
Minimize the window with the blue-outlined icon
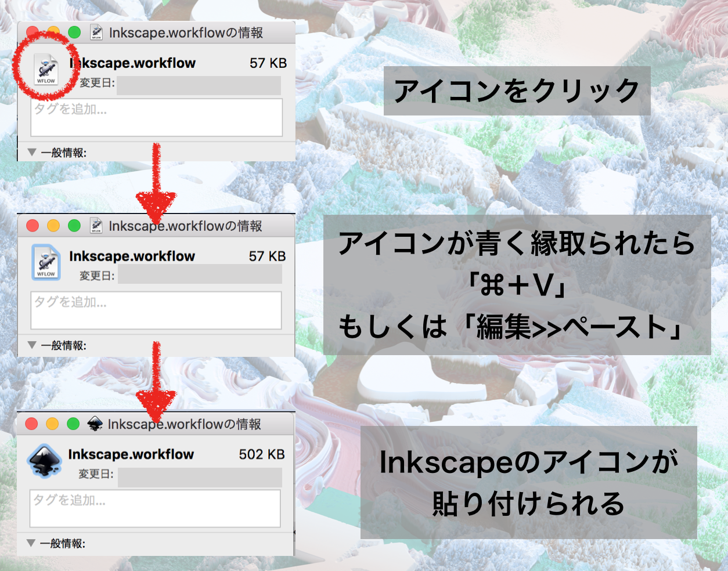click(x=53, y=226)
